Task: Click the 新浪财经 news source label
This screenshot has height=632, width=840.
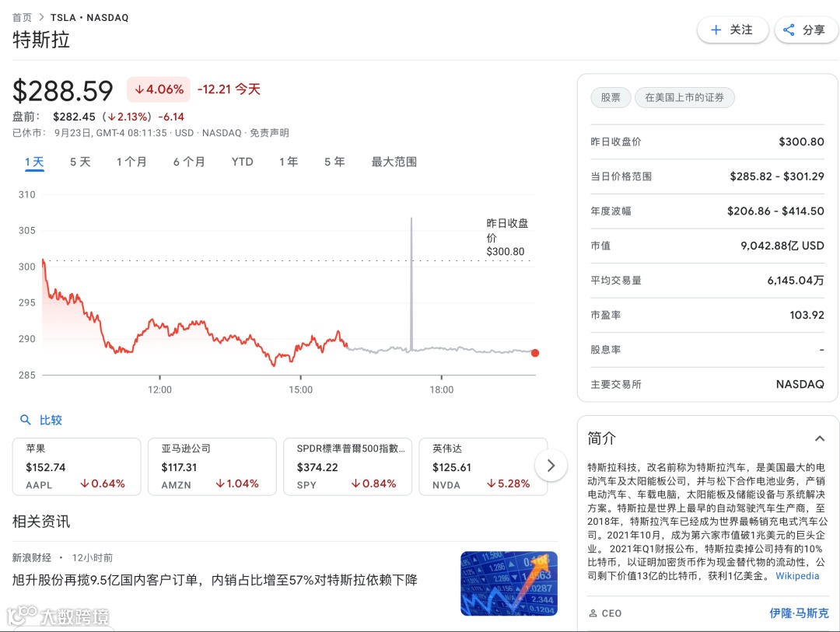Action: point(32,557)
